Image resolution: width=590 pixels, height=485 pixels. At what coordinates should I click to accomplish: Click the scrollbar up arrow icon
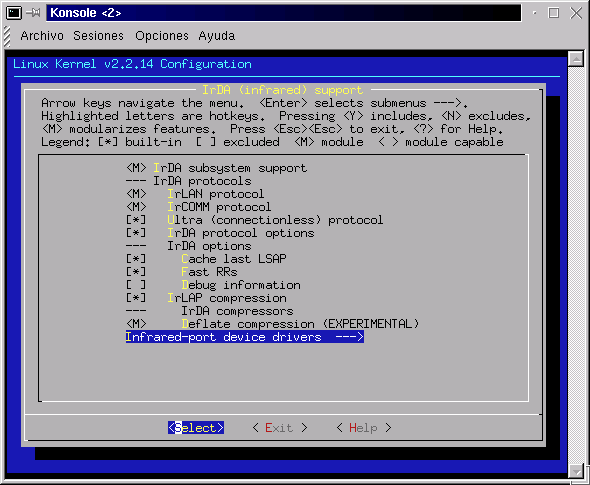pos(576,59)
